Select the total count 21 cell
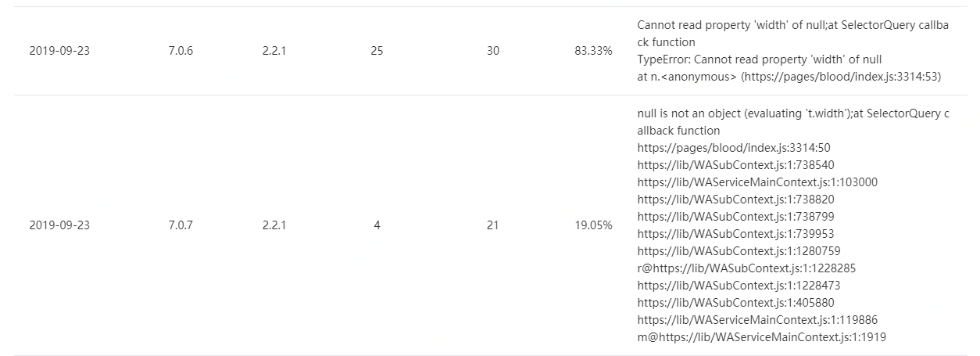 tap(493, 225)
